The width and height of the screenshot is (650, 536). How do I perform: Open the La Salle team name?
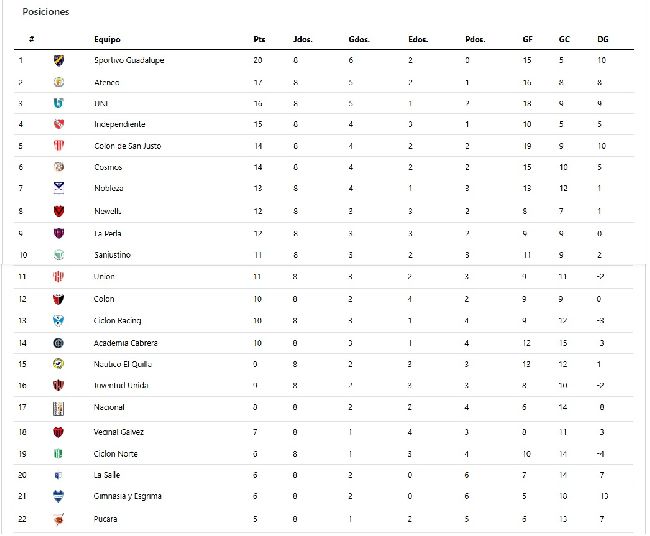click(107, 475)
